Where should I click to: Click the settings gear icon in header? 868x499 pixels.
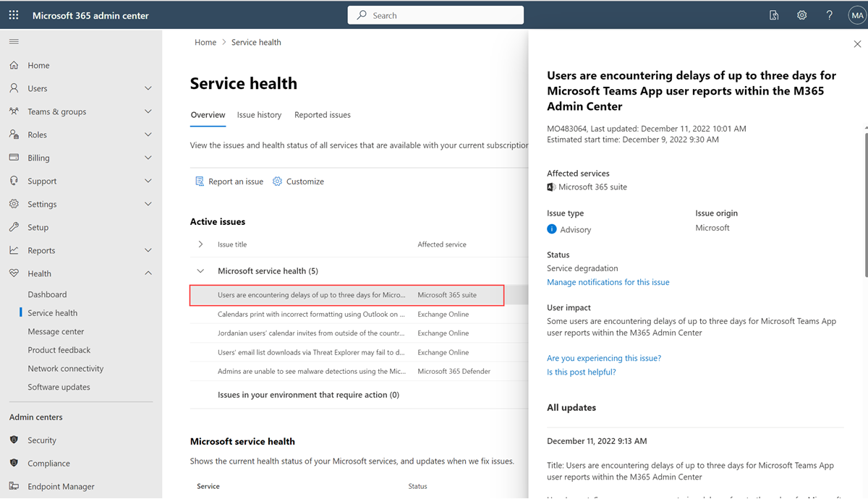point(801,15)
